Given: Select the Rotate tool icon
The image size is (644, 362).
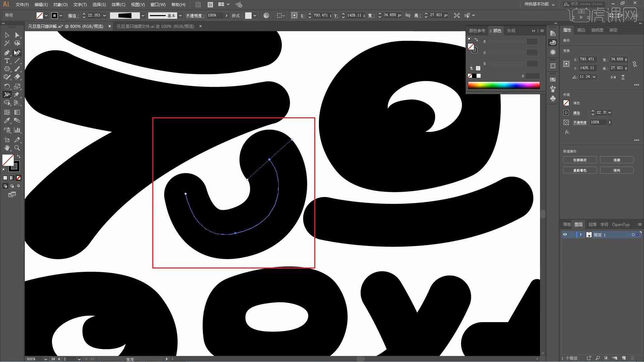Looking at the screenshot, I should click(7, 86).
